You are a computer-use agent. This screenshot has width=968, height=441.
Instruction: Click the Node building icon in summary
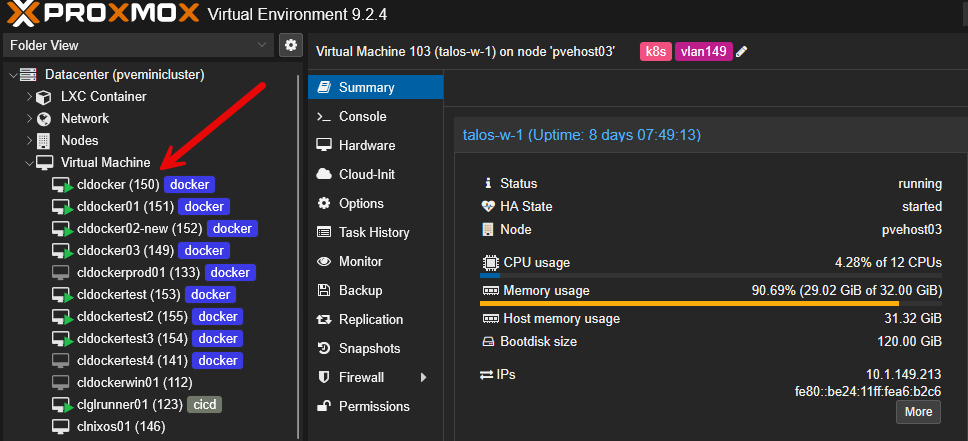coord(488,230)
